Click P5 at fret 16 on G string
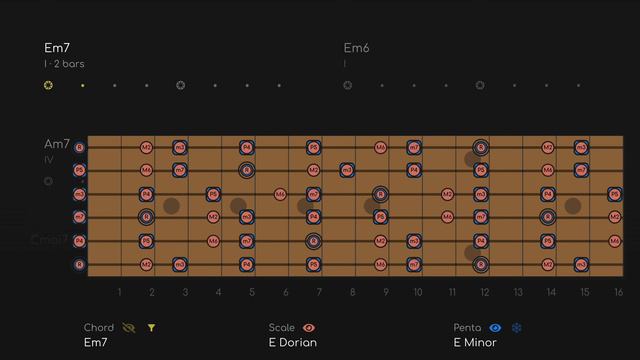 tap(615, 194)
